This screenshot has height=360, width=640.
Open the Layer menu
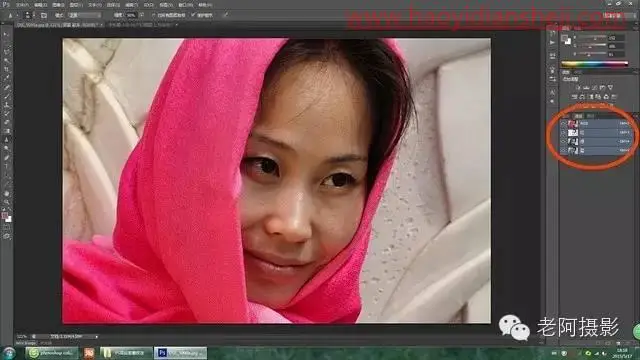[76, 5]
